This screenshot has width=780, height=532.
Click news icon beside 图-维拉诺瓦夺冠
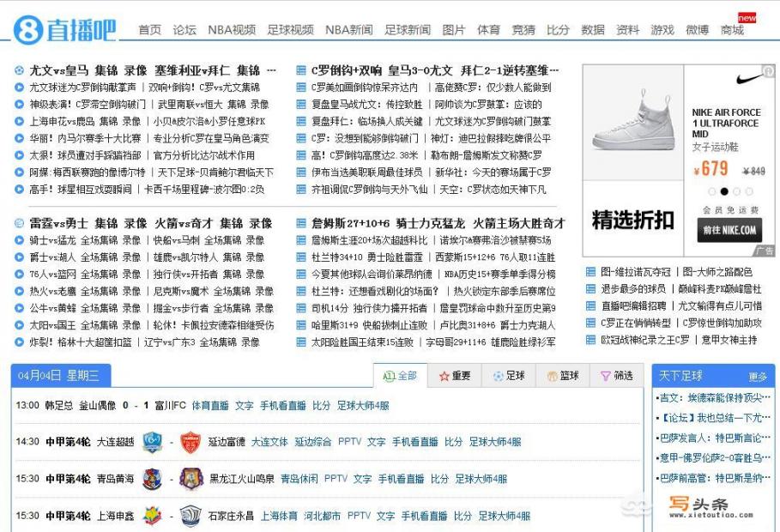click(590, 272)
